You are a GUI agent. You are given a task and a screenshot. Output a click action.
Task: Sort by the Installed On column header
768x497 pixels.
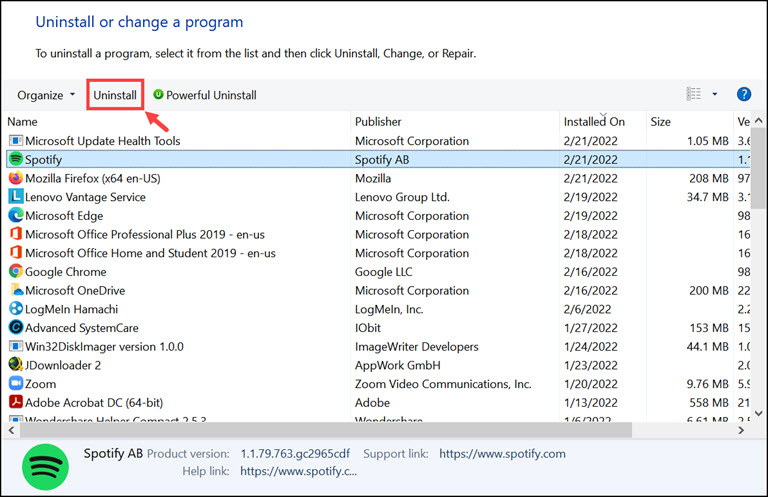click(x=594, y=122)
